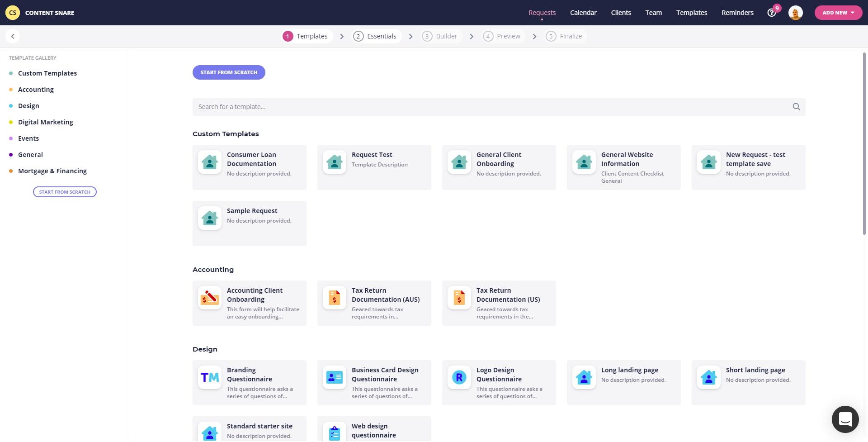Viewport: 868px width, 442px height.
Task: Click the New Request test template icon
Action: [x=709, y=162]
